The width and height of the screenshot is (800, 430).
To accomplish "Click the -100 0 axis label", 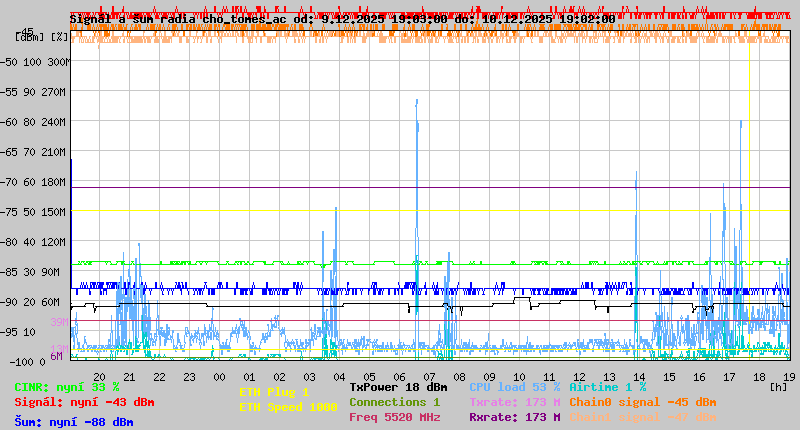I will click(28, 362).
